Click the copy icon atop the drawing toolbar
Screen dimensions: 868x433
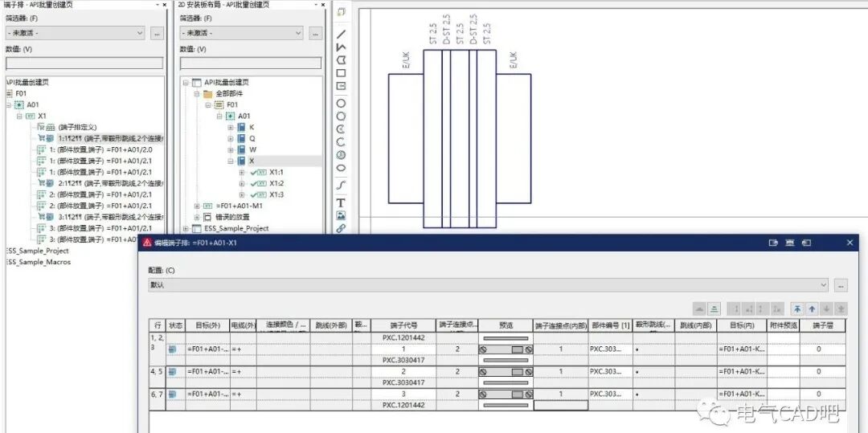(x=341, y=11)
